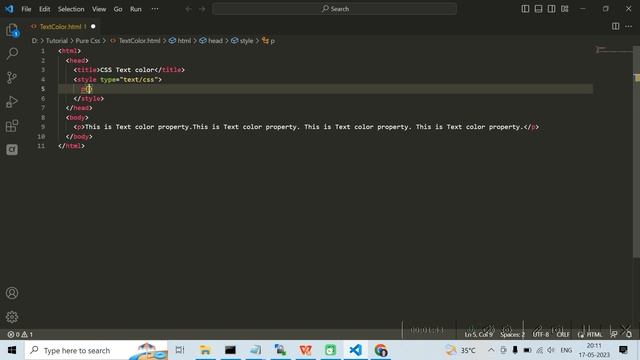
Task: Click the head breadcrumb symbol
Action: (x=211, y=41)
